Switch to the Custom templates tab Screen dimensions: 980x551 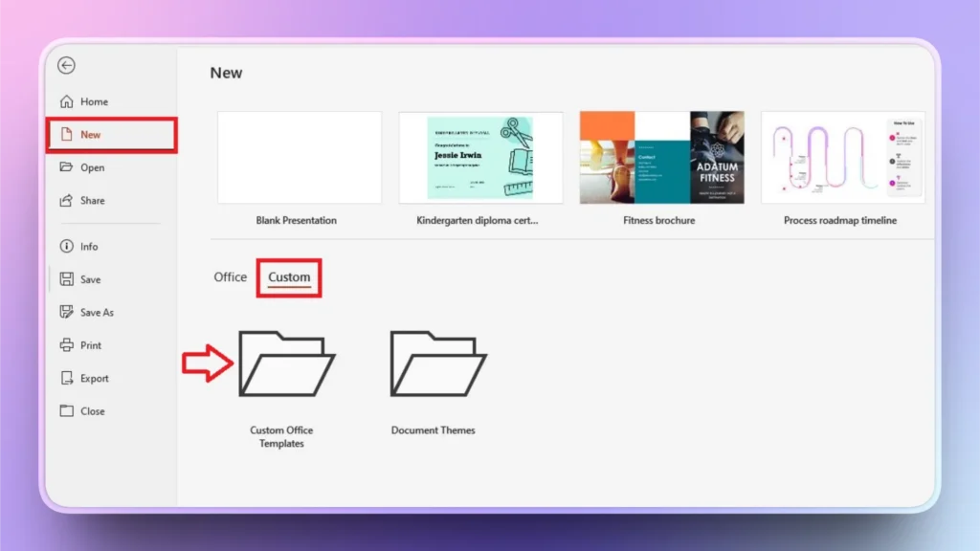(x=289, y=276)
